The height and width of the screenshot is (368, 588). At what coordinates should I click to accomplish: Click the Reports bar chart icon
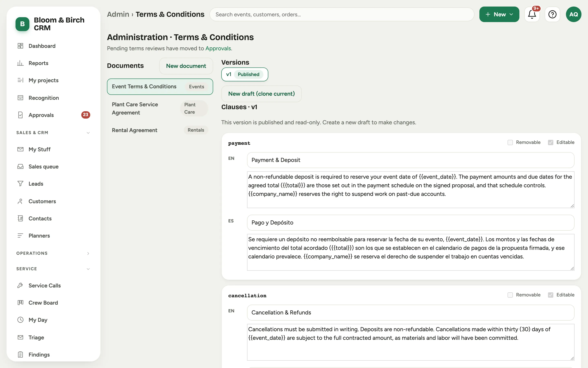pyautogui.click(x=20, y=63)
